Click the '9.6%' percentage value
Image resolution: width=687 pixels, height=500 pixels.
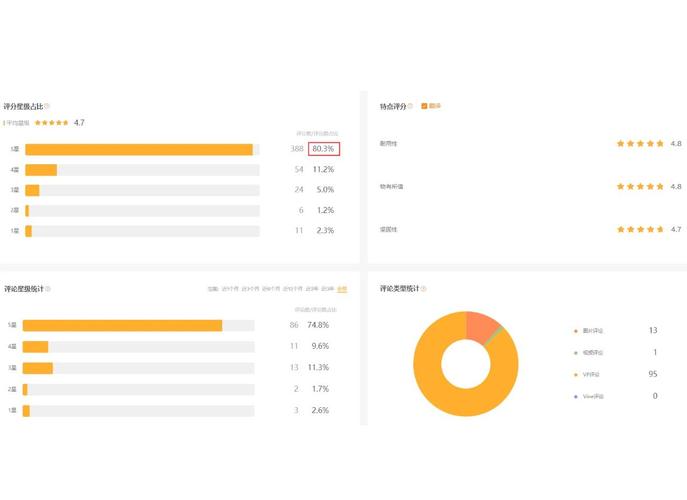coord(320,346)
